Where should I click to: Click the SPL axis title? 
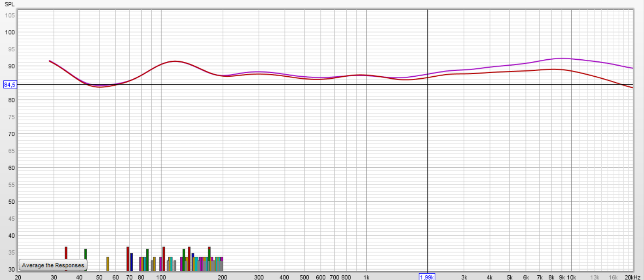point(9,4)
